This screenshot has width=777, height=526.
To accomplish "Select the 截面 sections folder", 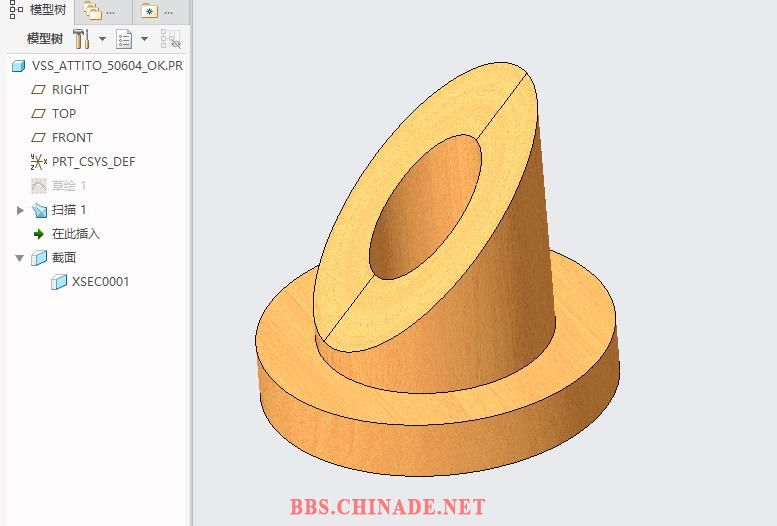I will (64, 257).
